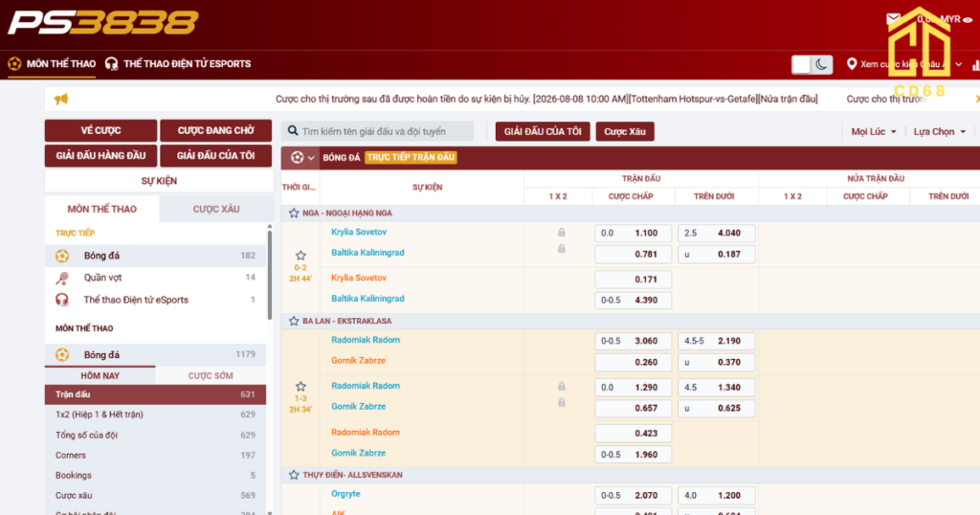This screenshot has width=980, height=515.
Task: Click the Giải Đấu Hàng Đầu button
Action: [100, 156]
